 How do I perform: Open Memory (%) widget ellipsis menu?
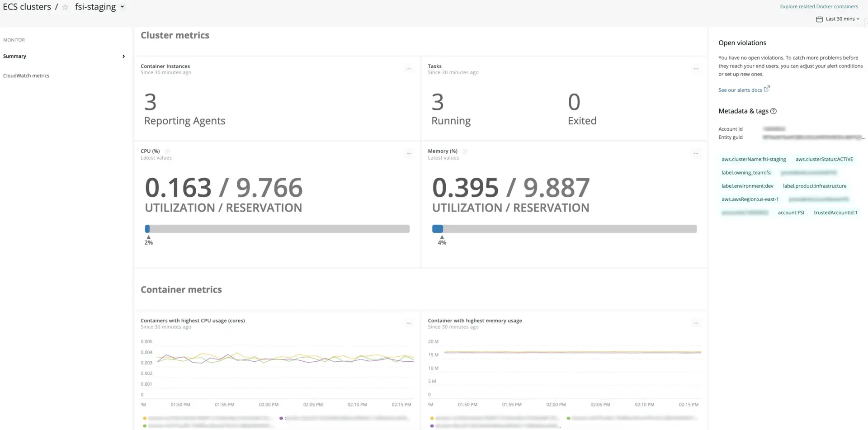[x=695, y=154]
